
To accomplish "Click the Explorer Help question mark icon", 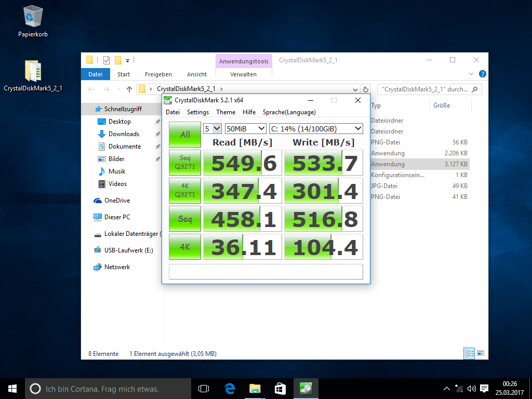I will [482, 74].
